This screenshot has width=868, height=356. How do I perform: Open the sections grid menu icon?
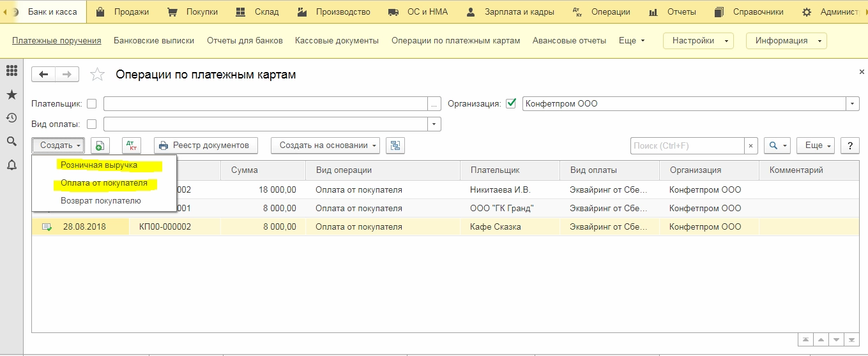11,71
